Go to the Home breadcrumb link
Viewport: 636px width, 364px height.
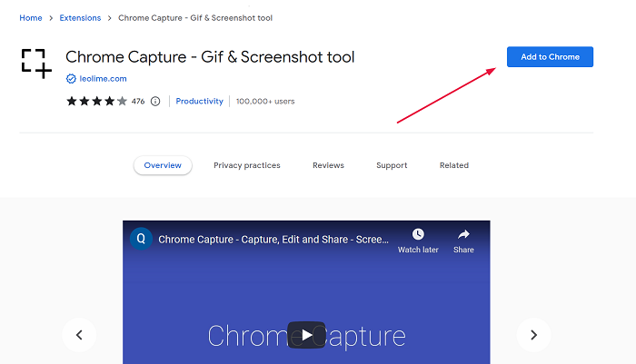click(x=31, y=18)
